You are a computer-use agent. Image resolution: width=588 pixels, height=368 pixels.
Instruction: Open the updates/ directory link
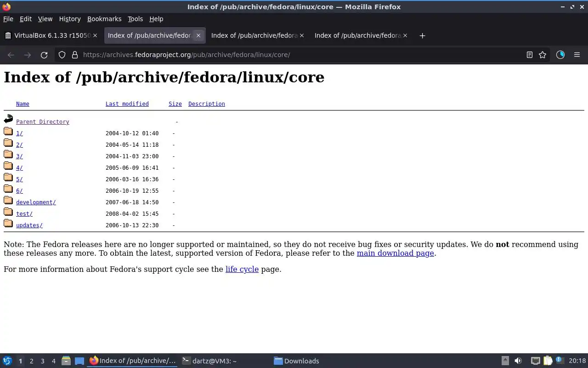coord(29,225)
